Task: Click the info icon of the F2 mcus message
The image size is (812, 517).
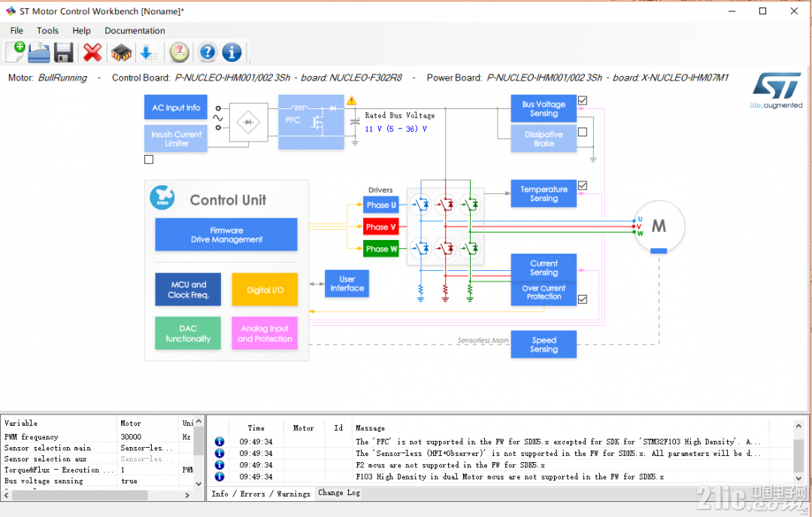Action: coord(220,465)
